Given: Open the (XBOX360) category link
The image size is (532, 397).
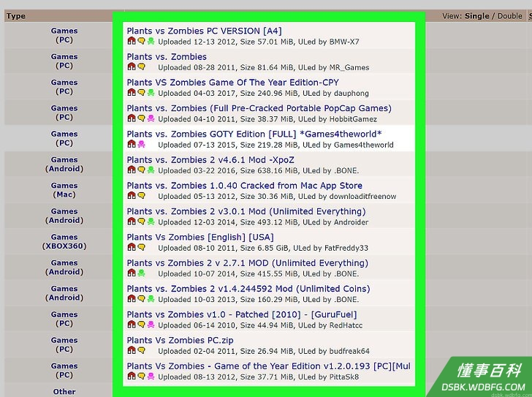Looking at the screenshot, I should coord(64,246).
